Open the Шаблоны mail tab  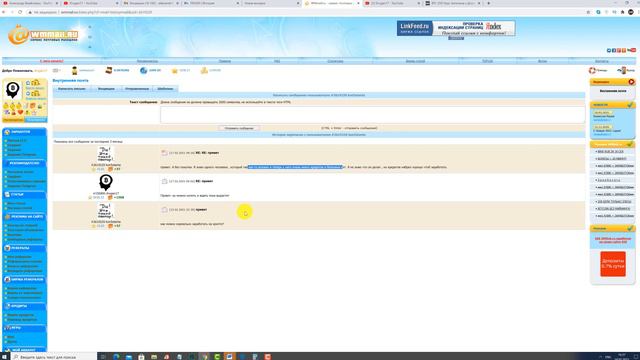click(x=165, y=89)
